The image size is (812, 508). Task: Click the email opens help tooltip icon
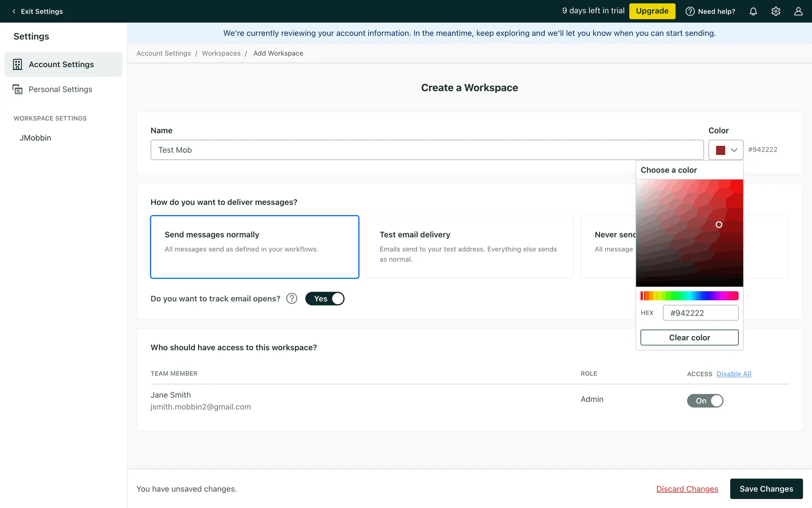tap(292, 298)
